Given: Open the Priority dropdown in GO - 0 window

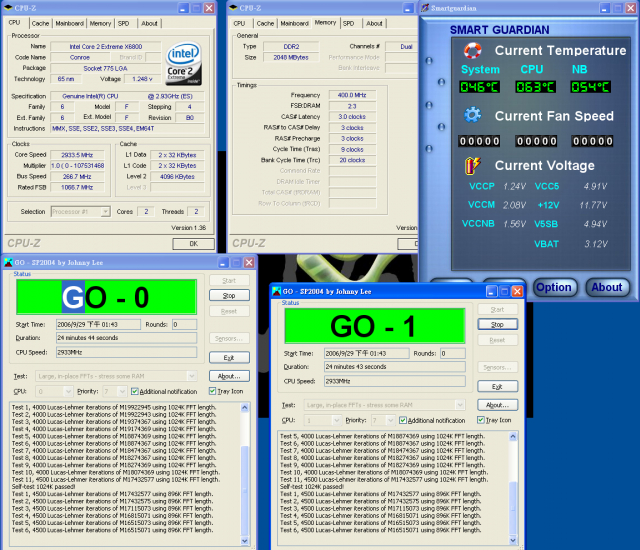Looking at the screenshot, I should coord(122,392).
